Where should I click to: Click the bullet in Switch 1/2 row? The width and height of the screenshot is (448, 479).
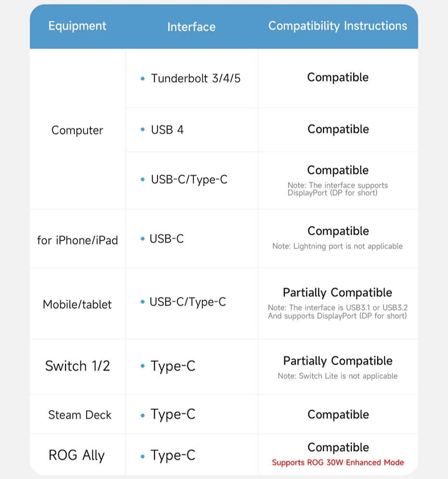coord(143,366)
